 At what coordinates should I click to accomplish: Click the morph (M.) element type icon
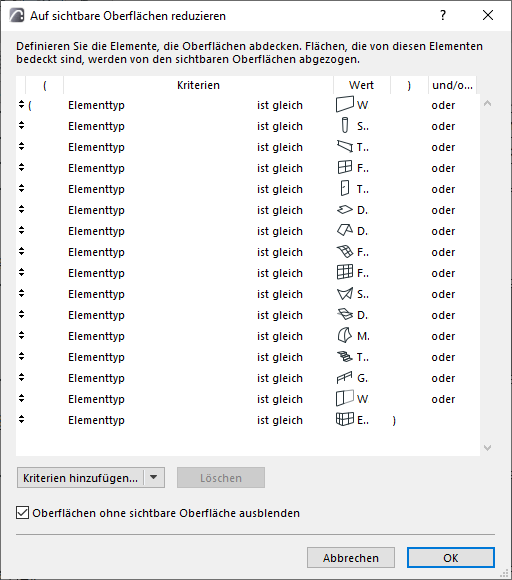(x=345, y=335)
